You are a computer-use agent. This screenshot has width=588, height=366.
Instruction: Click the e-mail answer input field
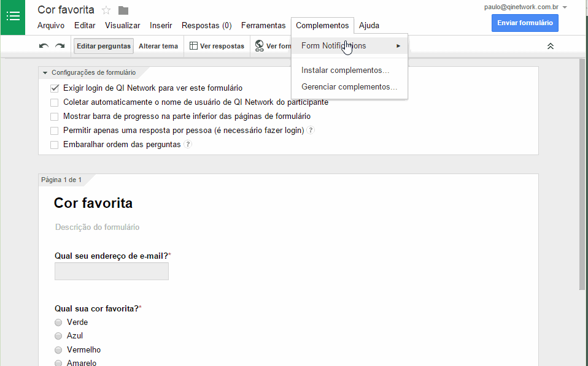112,272
